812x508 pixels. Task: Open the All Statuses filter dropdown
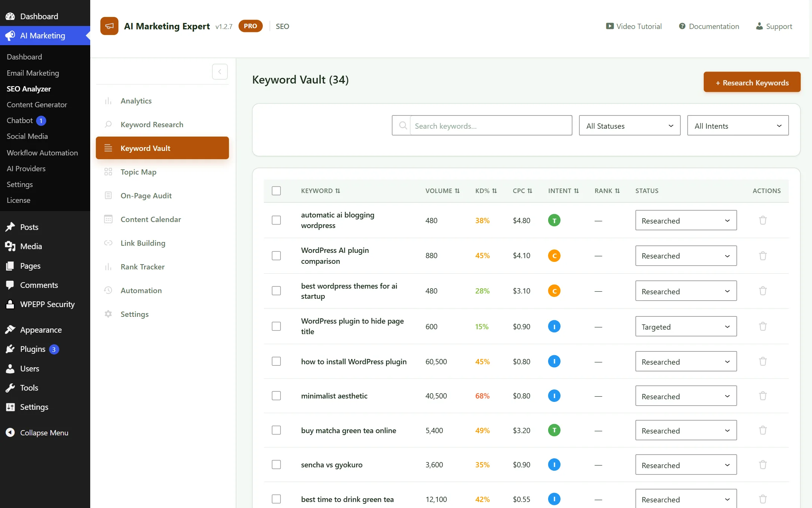tap(630, 126)
